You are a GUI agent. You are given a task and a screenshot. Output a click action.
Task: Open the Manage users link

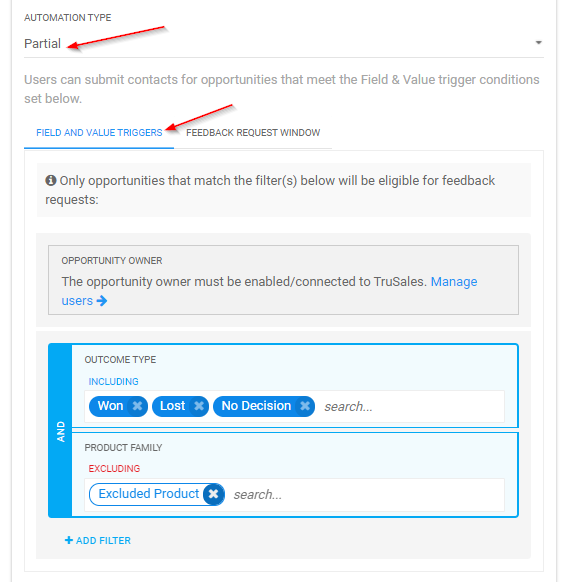[x=270, y=291]
